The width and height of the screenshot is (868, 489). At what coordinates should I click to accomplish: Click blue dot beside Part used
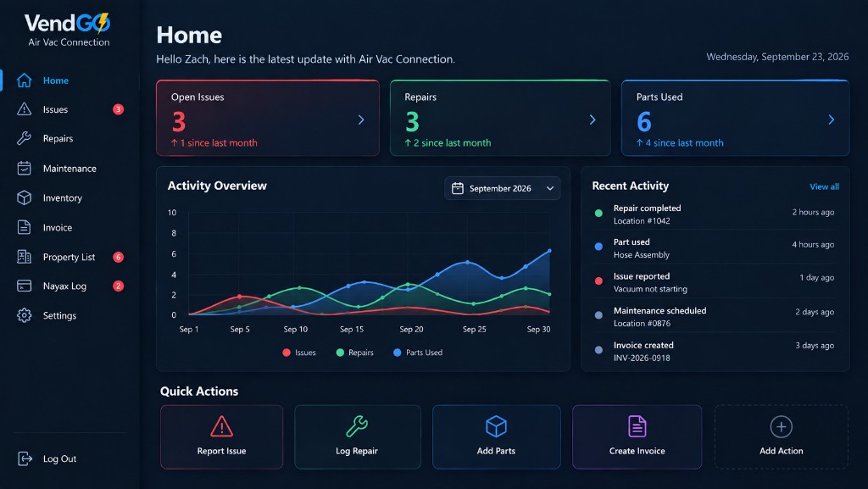pos(598,247)
